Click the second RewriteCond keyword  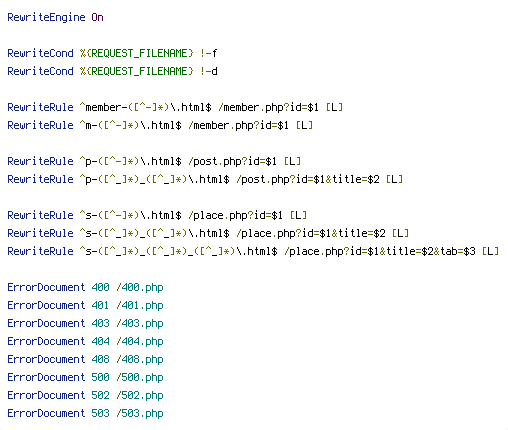point(40,71)
